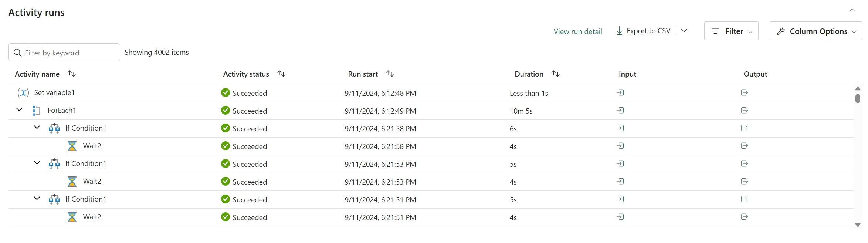
Task: Open input details for Set variable1 row
Action: [620, 92]
